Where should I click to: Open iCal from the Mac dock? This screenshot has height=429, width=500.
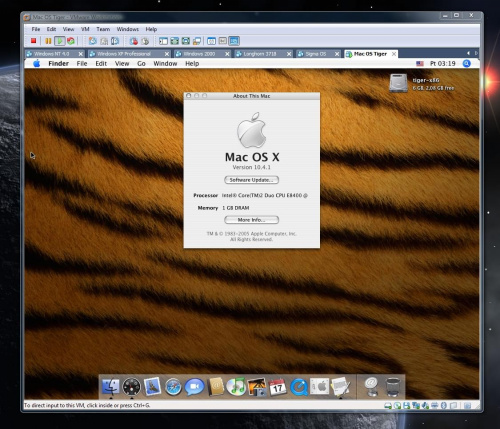point(278,387)
